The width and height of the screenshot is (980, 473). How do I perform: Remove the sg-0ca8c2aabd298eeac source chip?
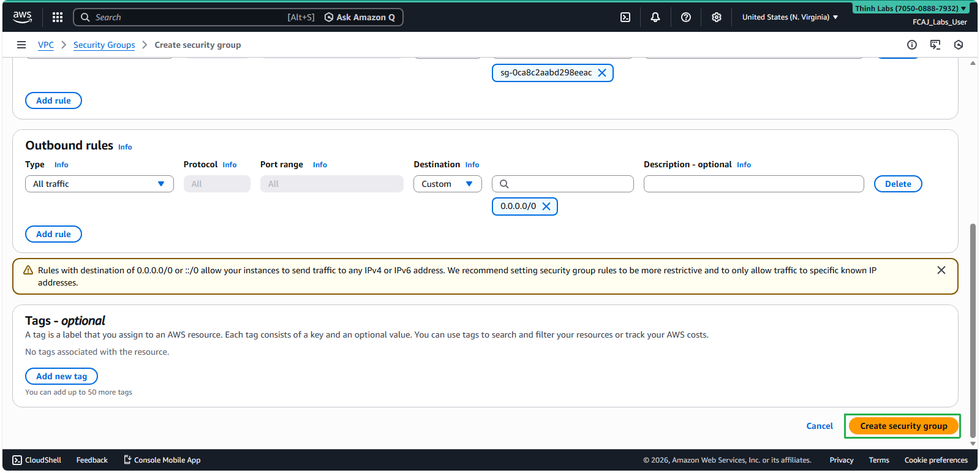point(602,73)
